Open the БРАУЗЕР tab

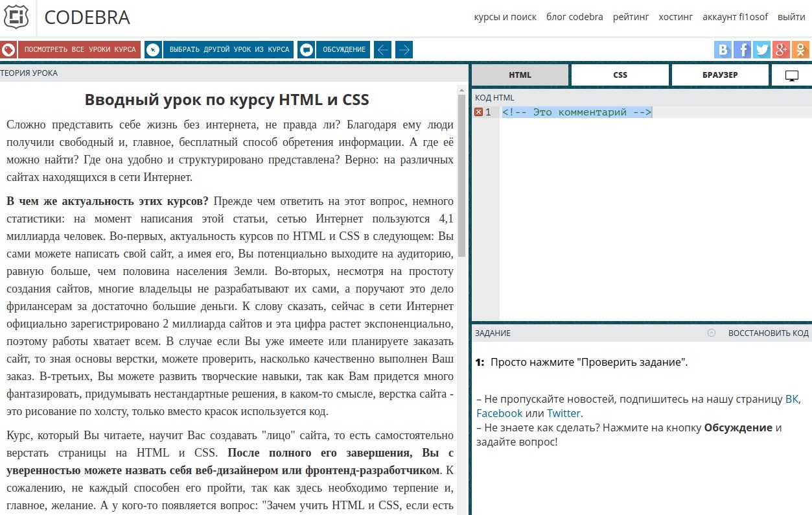point(720,75)
